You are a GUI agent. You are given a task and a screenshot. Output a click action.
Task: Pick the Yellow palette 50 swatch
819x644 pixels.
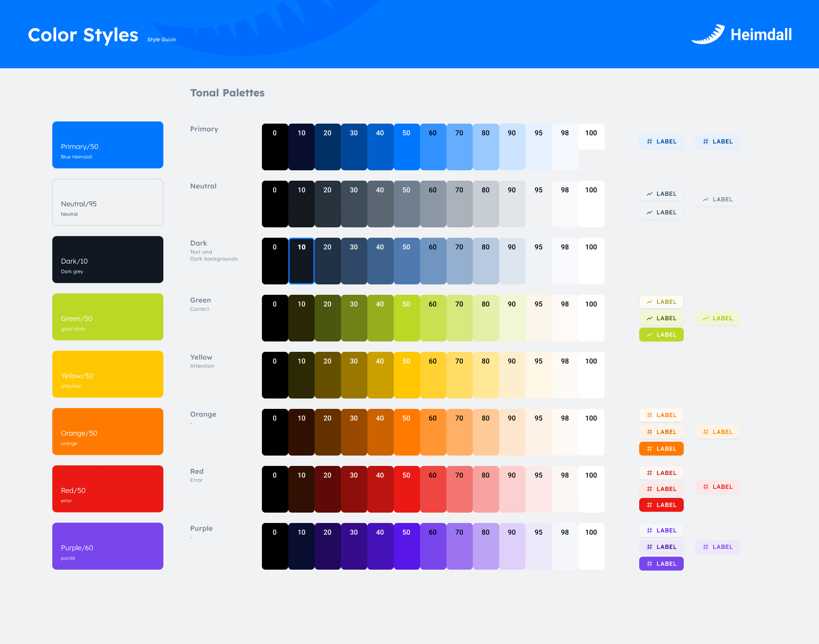(407, 375)
